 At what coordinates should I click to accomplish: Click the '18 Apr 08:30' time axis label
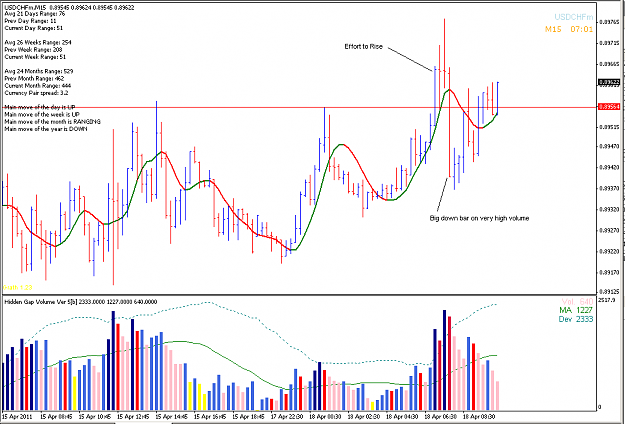(478, 416)
